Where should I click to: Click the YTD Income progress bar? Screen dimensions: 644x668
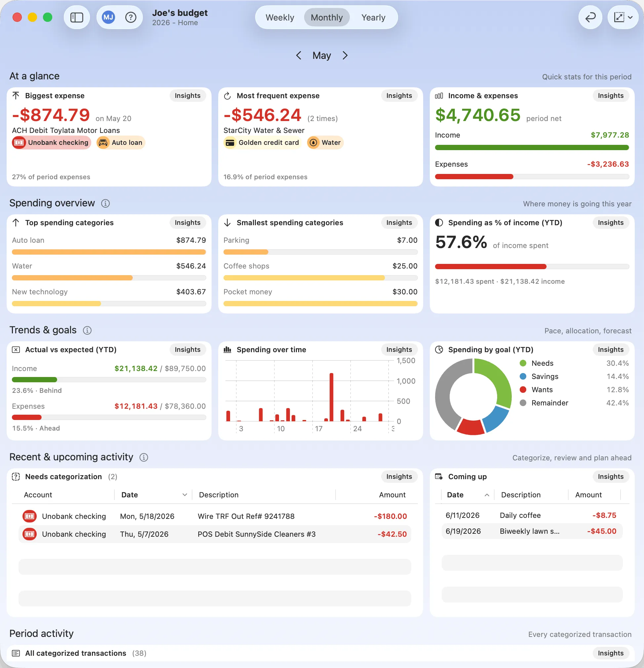click(109, 380)
